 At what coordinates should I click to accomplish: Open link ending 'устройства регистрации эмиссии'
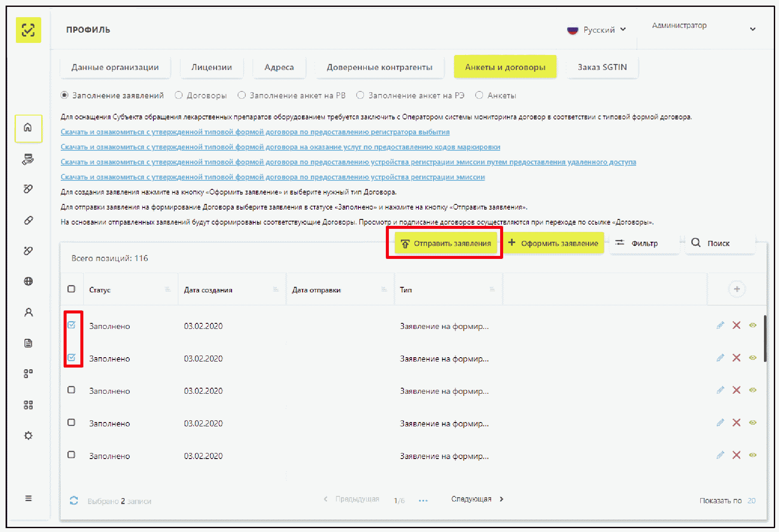[x=273, y=177]
